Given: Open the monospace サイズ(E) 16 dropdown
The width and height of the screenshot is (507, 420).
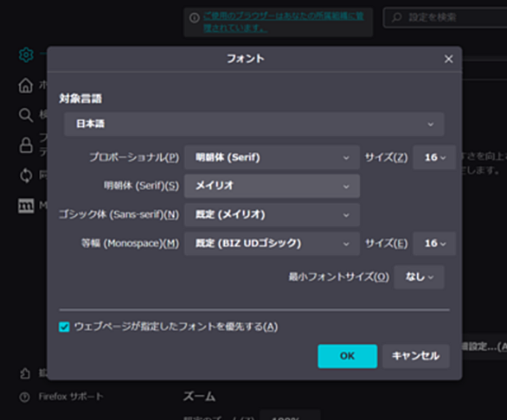Looking at the screenshot, I should click(x=434, y=244).
